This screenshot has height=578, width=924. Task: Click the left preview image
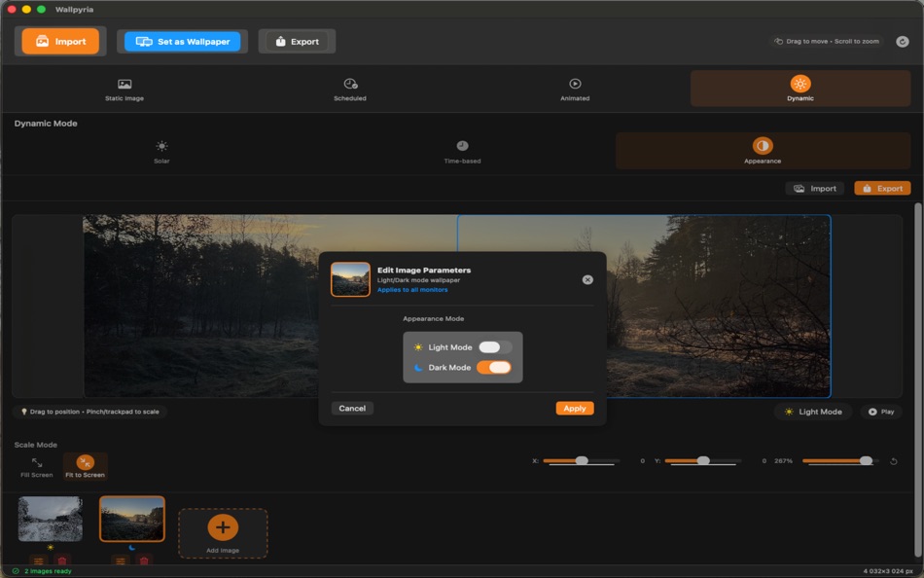click(x=269, y=307)
